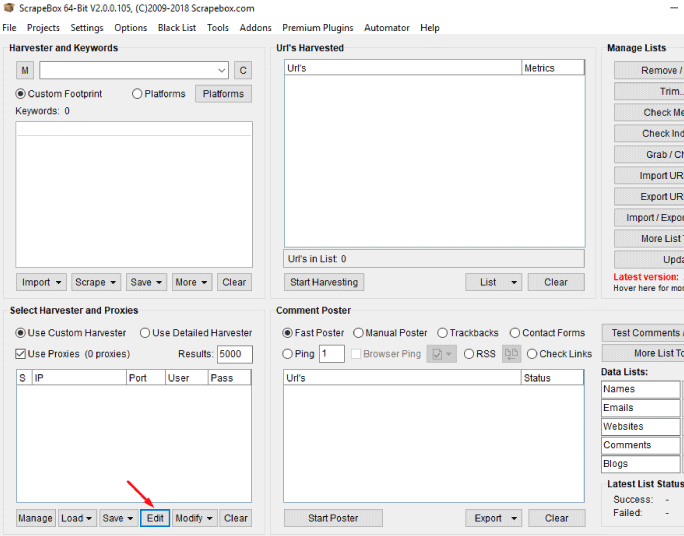This screenshot has height=536, width=684.
Task: Open the Tools menu
Action: point(218,28)
